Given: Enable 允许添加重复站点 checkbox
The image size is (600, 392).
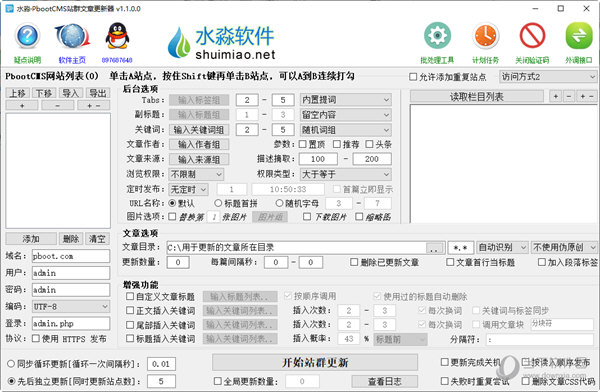Looking at the screenshot, I should pyautogui.click(x=413, y=77).
